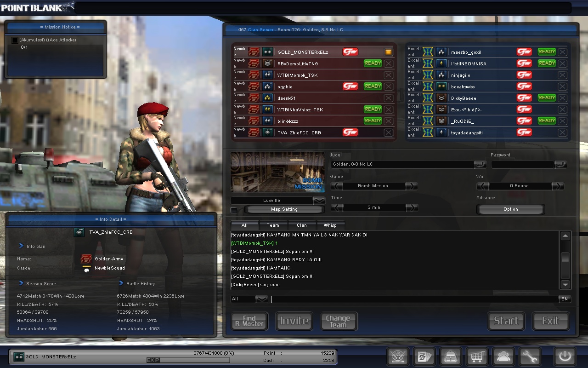Image resolution: width=588 pixels, height=368 pixels.
Task: Switch to the Whisp chat tab
Action: [x=331, y=225]
